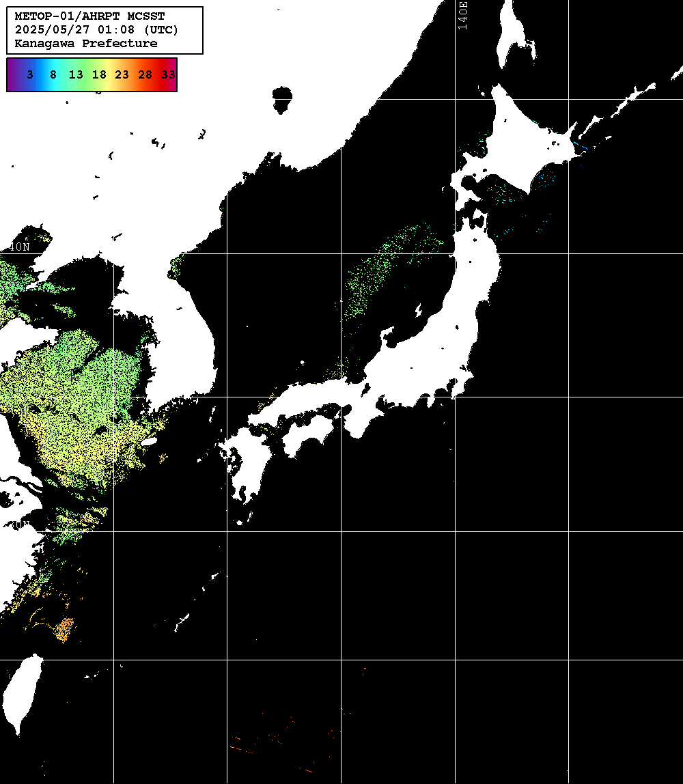Image resolution: width=683 pixels, height=784 pixels.
Task: Click the temperature color scale bar
Action: click(92, 75)
